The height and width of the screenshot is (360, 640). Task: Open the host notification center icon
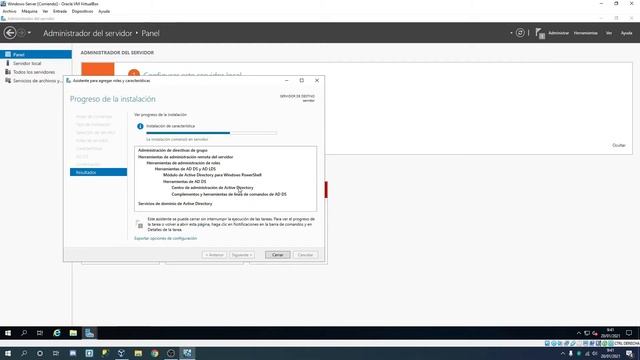click(x=629, y=354)
